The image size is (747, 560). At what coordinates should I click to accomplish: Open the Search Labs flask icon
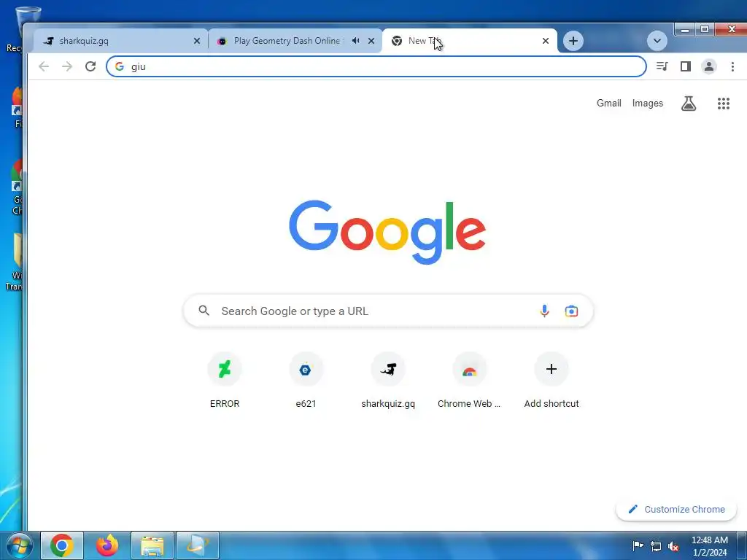click(689, 104)
